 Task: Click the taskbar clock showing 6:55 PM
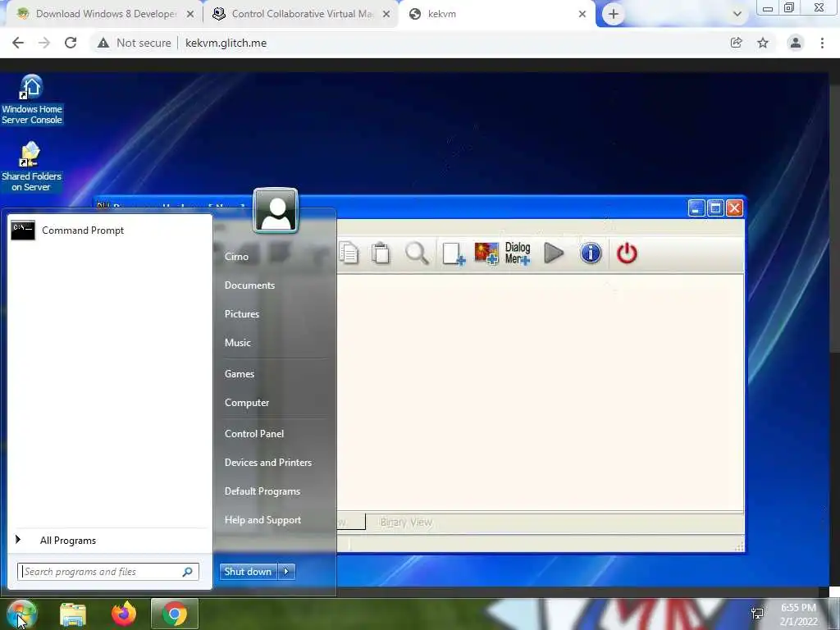click(799, 614)
